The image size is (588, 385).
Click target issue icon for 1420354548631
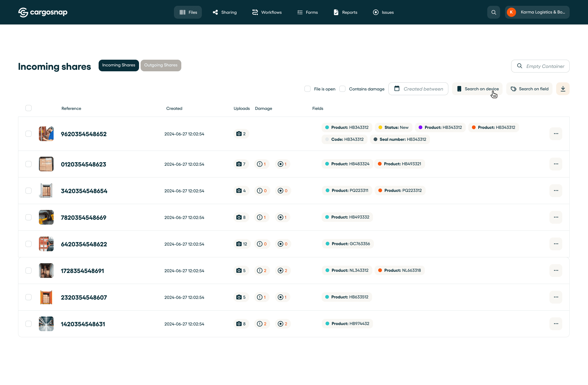(x=281, y=324)
